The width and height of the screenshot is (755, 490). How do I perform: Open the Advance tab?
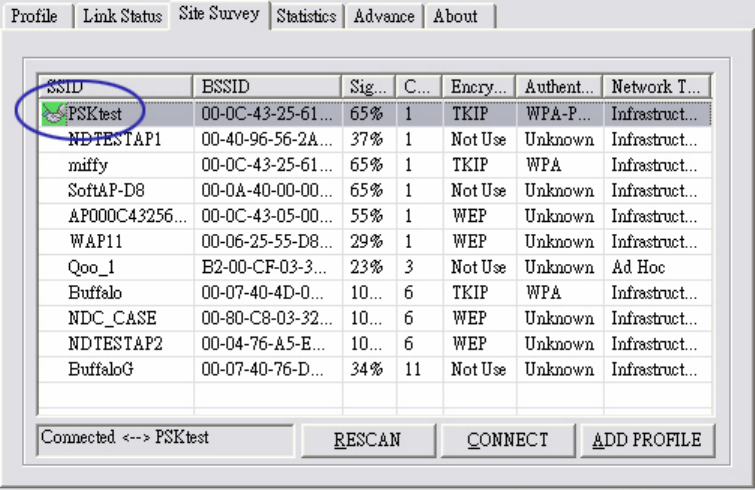pos(384,16)
